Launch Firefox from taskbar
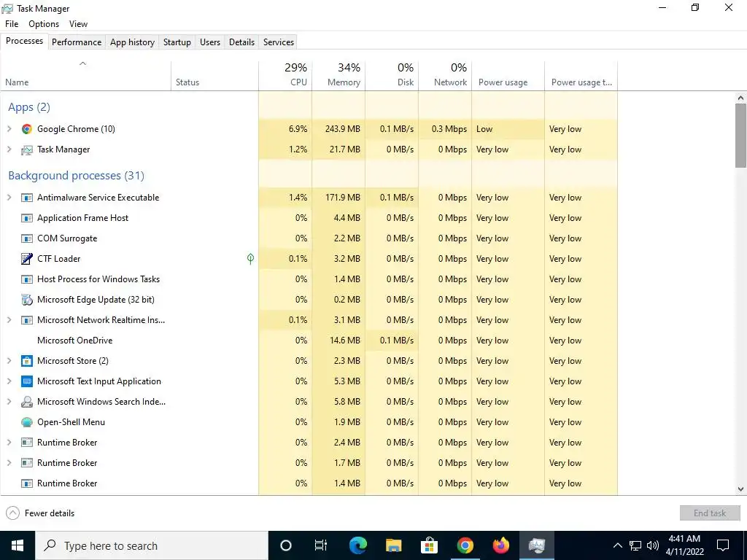The image size is (747, 560). tap(500, 545)
